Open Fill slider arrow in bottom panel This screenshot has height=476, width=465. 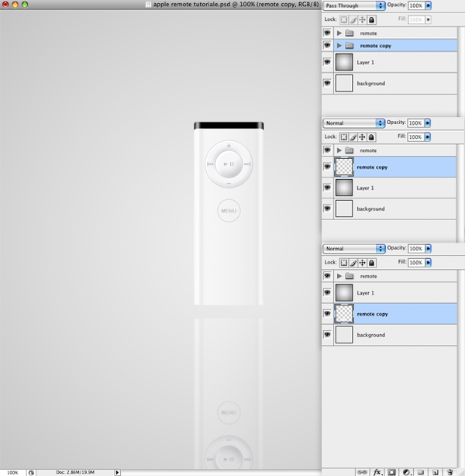429,262
